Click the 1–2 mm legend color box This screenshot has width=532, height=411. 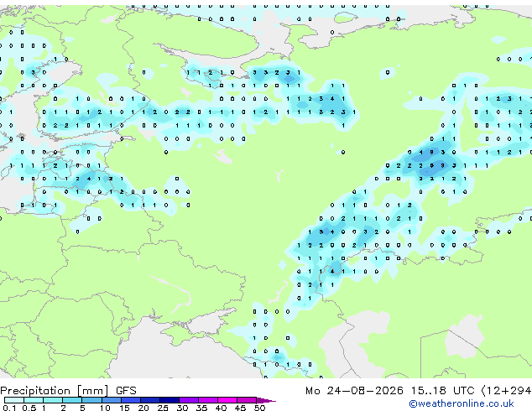click(53, 400)
